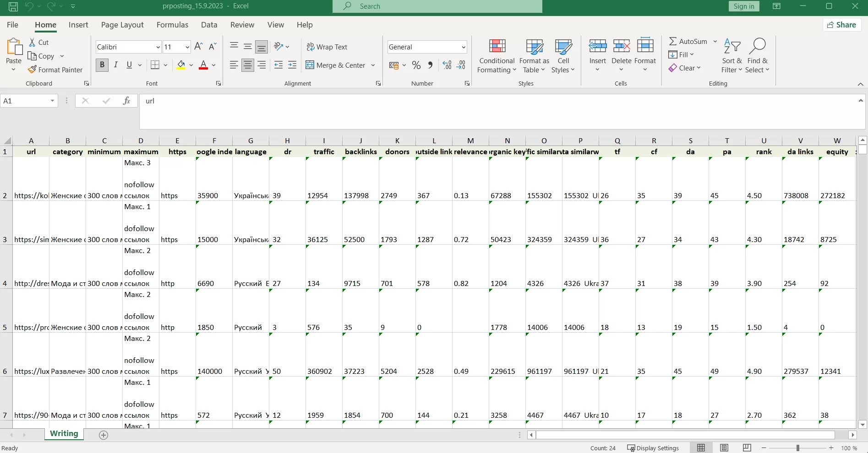
Task: Click the Name Box showing A1
Action: (x=25, y=101)
